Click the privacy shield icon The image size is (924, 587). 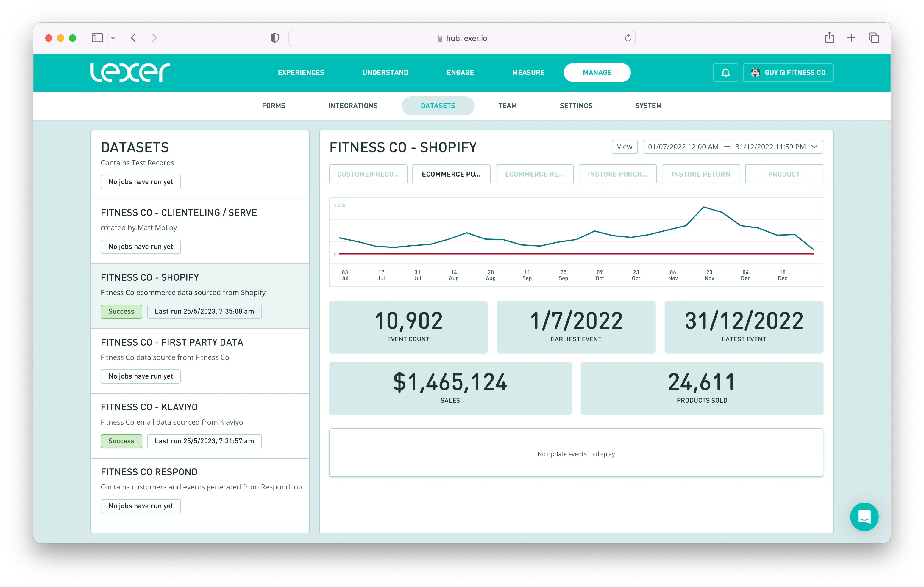pyautogui.click(x=274, y=38)
